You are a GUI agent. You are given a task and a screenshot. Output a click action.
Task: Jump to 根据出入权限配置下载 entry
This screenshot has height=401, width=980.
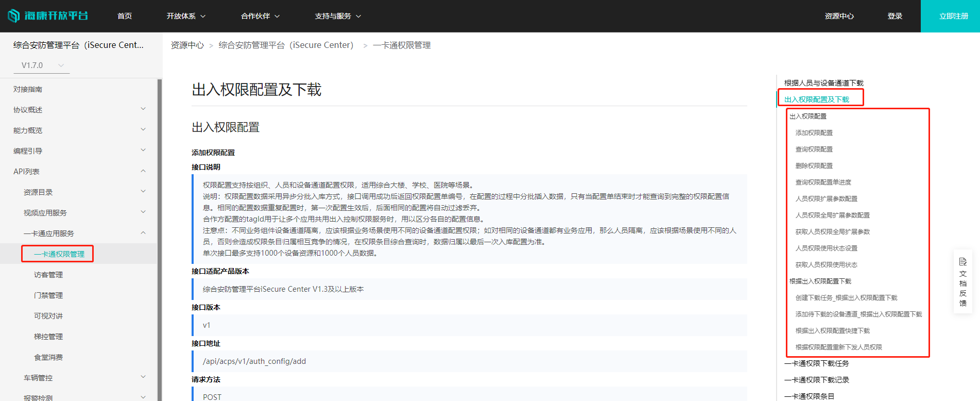[820, 281]
